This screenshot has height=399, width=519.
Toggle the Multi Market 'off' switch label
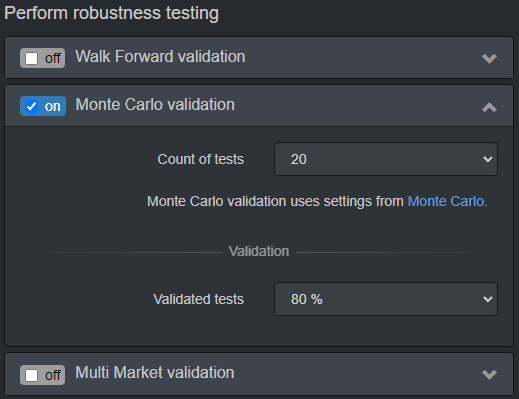(53, 375)
